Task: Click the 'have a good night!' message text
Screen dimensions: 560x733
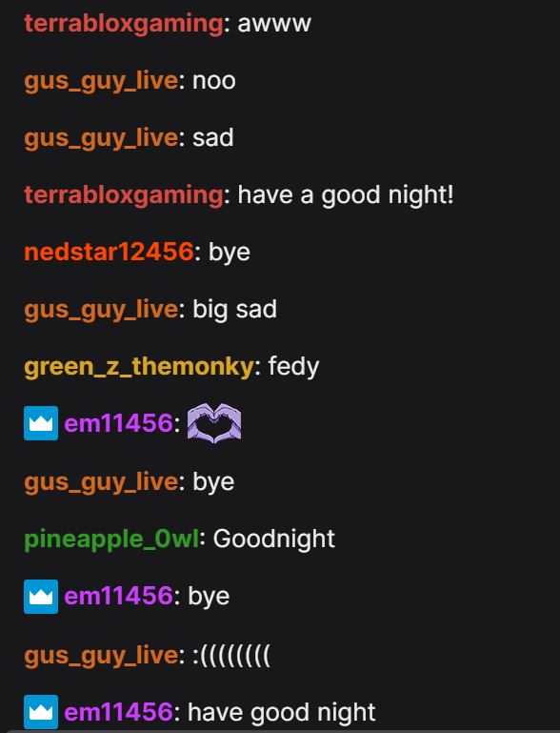Action: tap(346, 194)
